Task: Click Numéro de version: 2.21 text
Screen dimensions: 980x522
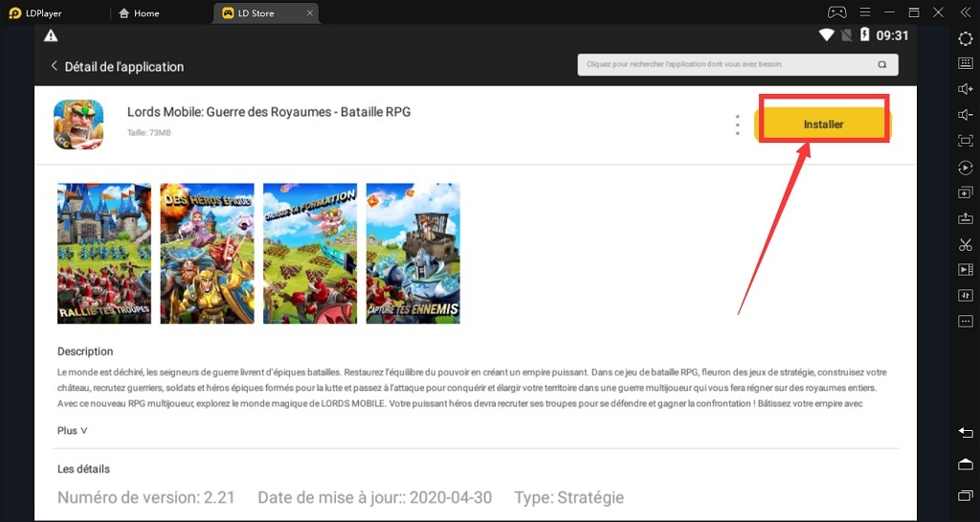Action: 146,498
